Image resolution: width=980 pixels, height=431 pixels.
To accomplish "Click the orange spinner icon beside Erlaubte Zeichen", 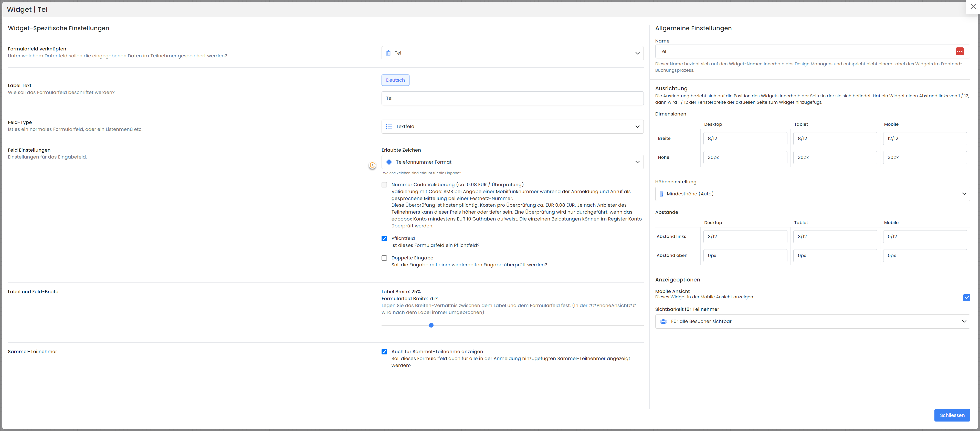I will pos(372,165).
